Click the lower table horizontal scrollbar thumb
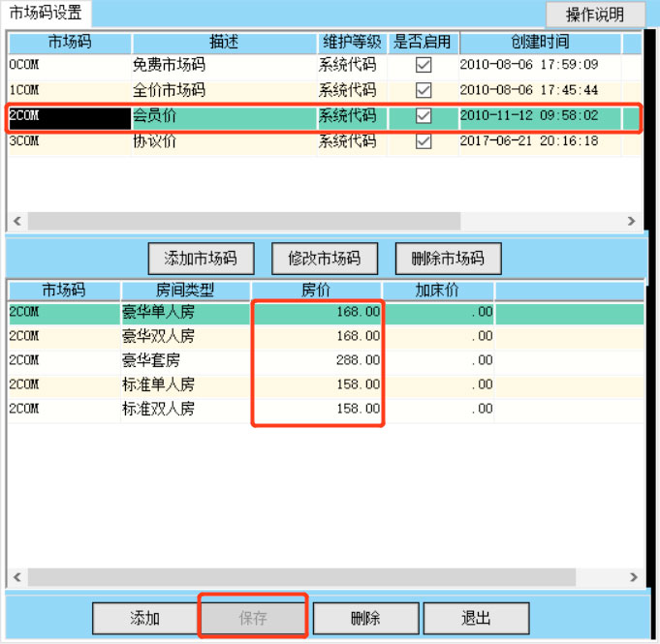This screenshot has width=660, height=644. [301, 577]
